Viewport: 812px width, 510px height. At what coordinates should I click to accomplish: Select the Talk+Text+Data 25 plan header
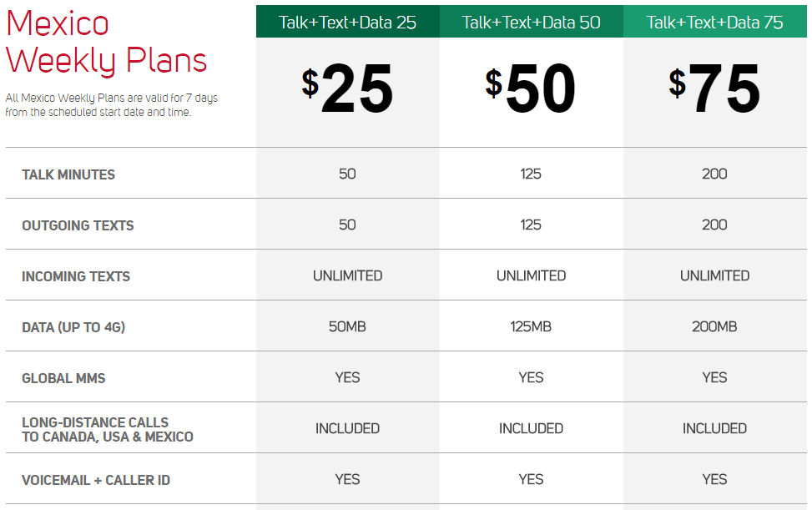tap(347, 22)
